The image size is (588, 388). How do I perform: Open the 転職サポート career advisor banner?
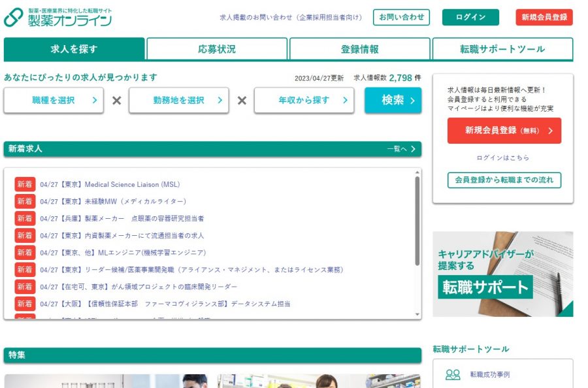click(502, 274)
